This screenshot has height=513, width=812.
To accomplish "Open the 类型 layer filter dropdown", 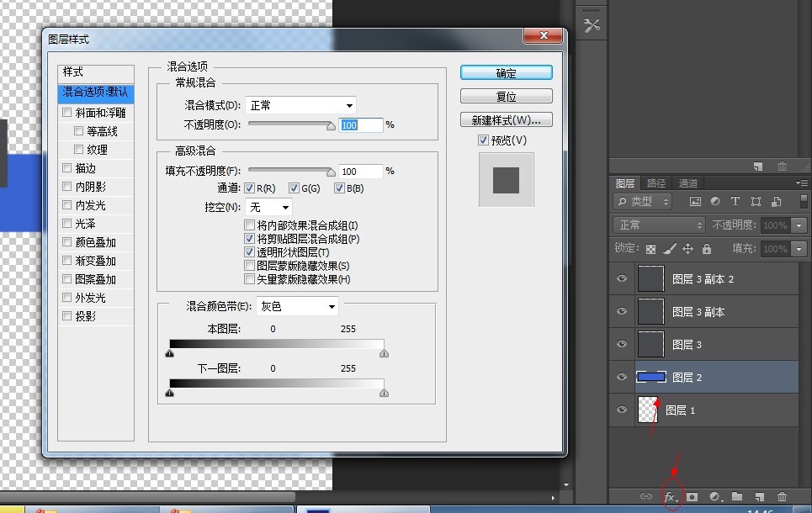I will point(643,201).
